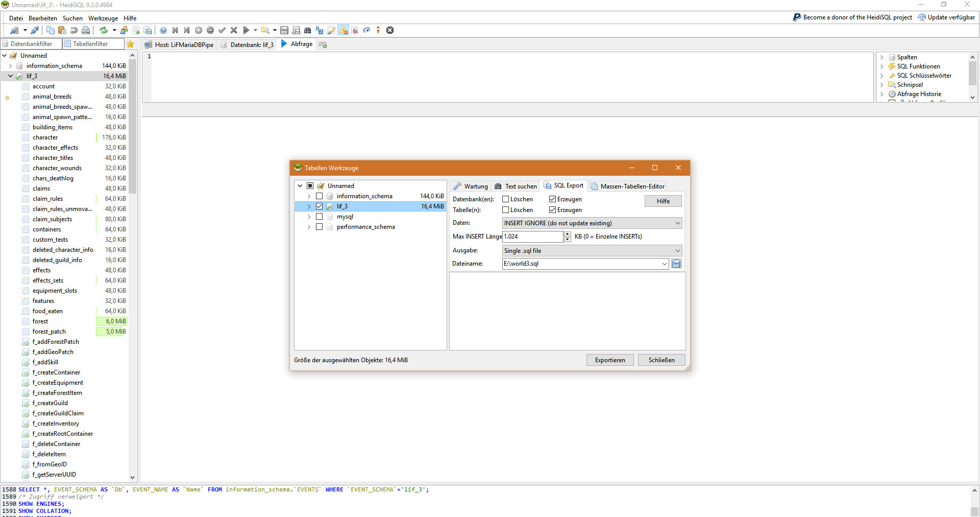Image resolution: width=980 pixels, height=517 pixels.
Task: Click the save icon beside the Dateiname field
Action: click(676, 264)
